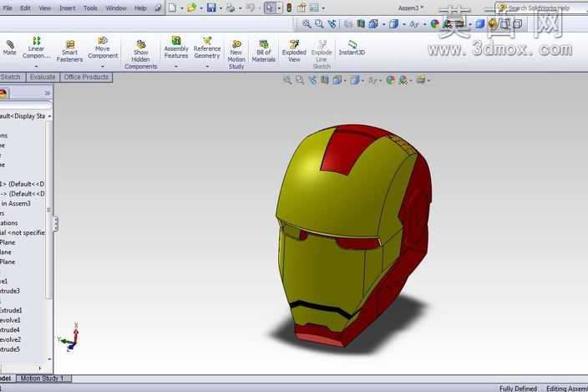Click the Open file folder icon
Screen dimensions: 588x392
tap(191, 8)
